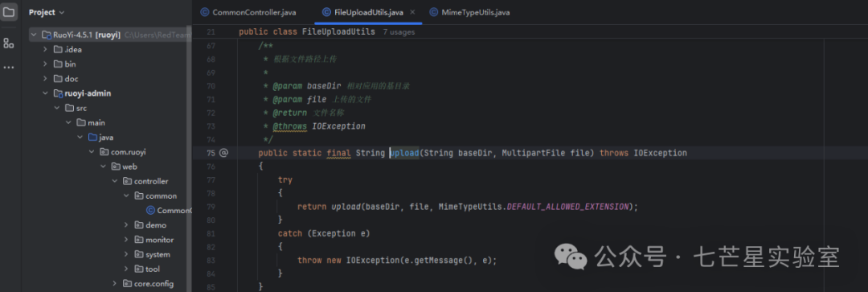
Task: Select the demo package icon
Action: click(139, 225)
